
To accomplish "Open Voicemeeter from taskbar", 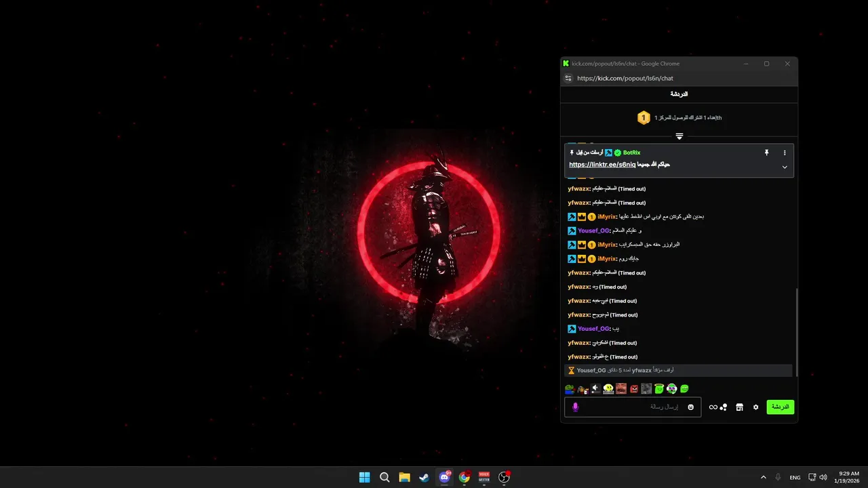I will (x=484, y=477).
